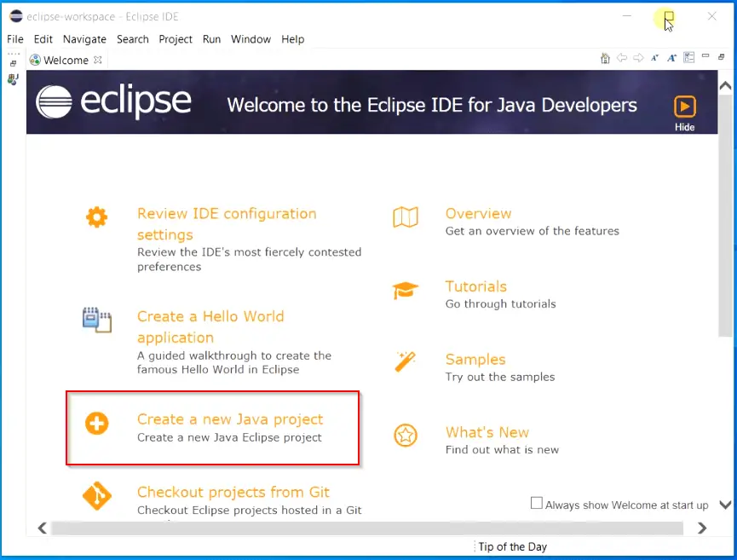Viewport: 737px width, 560px height.
Task: Click 'Welcome to the Eclipse IDE' banner heading
Action: pyautogui.click(x=432, y=105)
